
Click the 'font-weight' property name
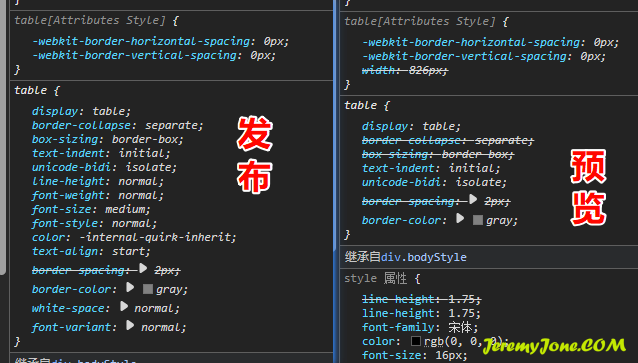coord(68,195)
